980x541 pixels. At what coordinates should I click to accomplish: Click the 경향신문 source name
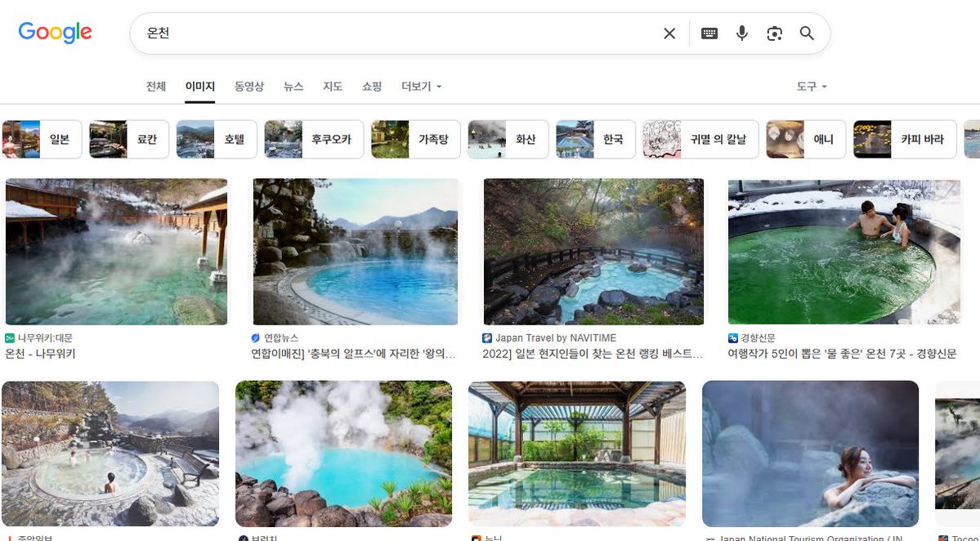coord(758,338)
